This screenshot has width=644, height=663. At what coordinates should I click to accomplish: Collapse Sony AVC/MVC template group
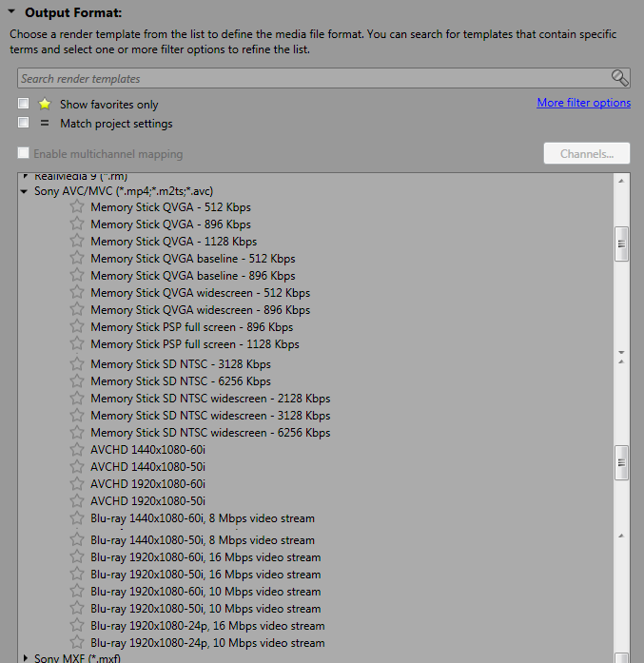(x=25, y=191)
